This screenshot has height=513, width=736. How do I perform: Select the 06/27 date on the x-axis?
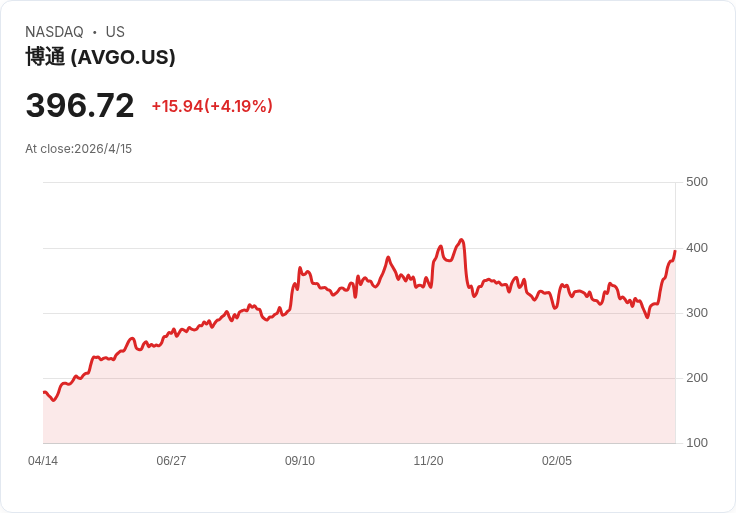tap(171, 461)
